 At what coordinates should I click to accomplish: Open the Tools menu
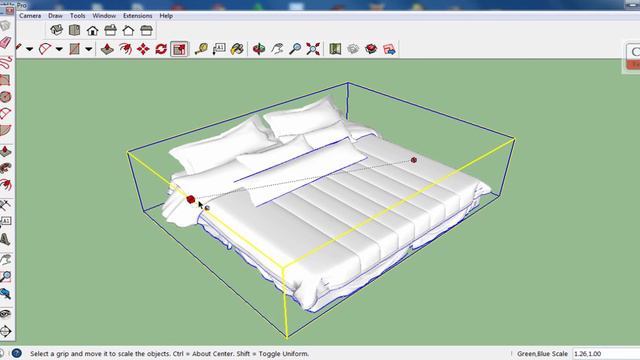(x=77, y=16)
